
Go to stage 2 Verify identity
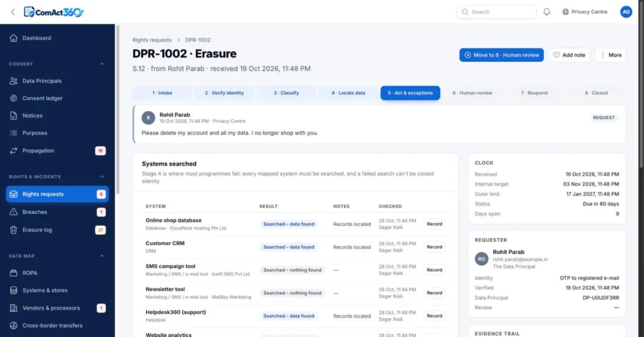click(225, 93)
